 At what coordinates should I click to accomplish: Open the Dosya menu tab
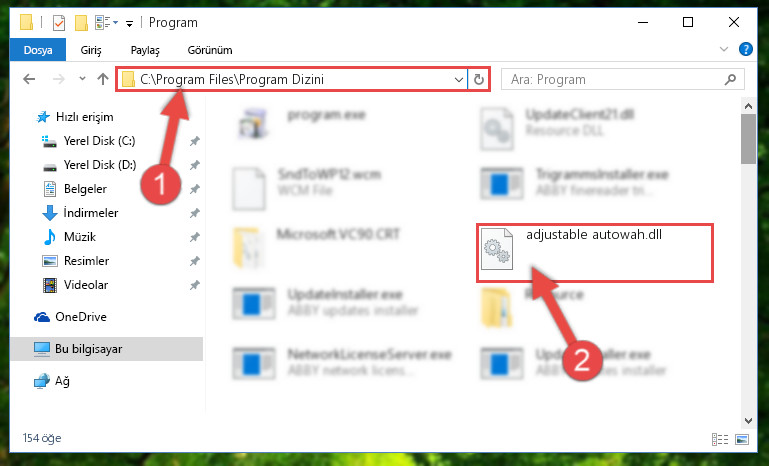tap(38, 50)
